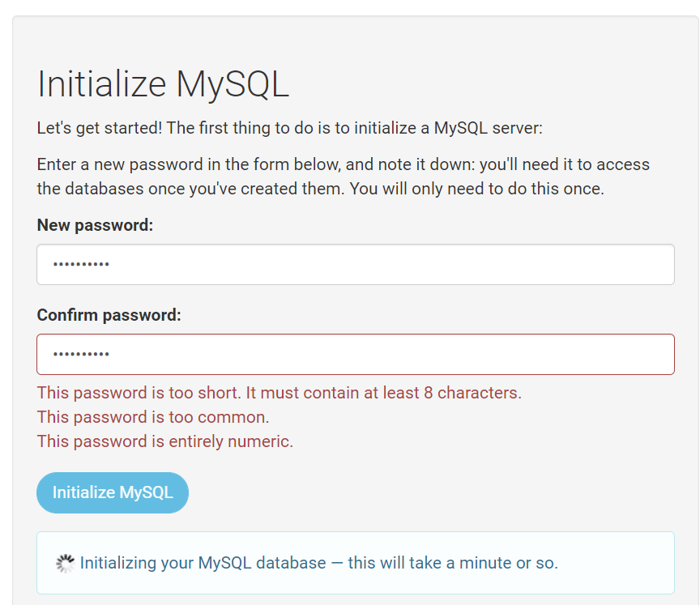700x605 pixels.
Task: Click the "Initialize MySQL" page heading
Action: point(163,84)
